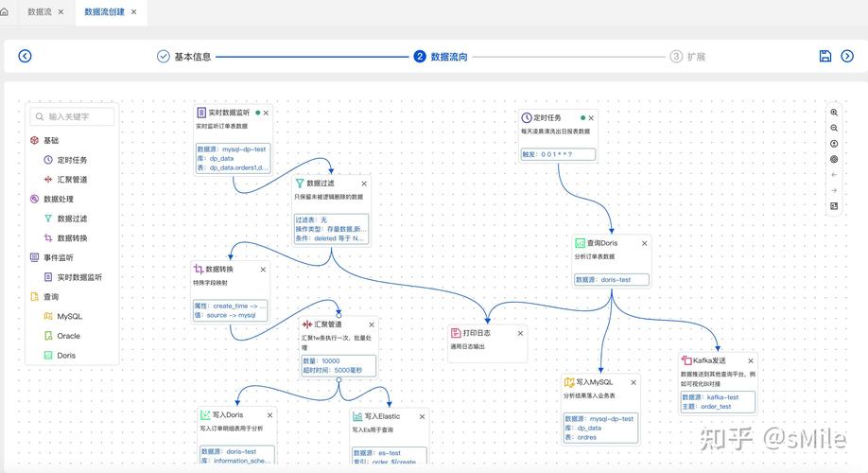The height and width of the screenshot is (473, 868).
Task: Collapse the 基础 category in component panel
Action: (x=43, y=140)
